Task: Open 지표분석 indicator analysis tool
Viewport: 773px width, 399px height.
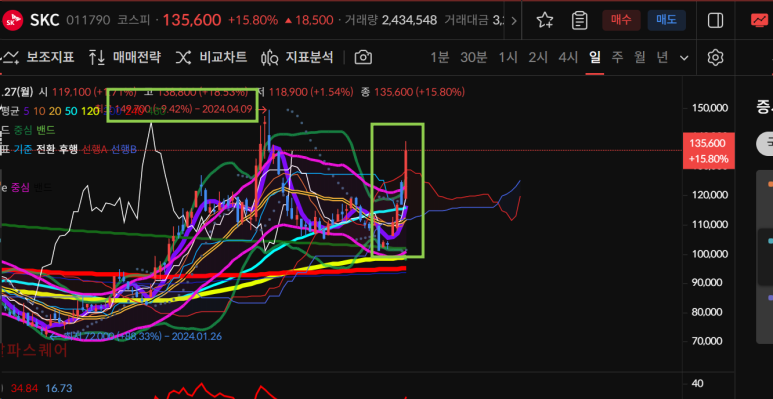Action: [x=297, y=58]
